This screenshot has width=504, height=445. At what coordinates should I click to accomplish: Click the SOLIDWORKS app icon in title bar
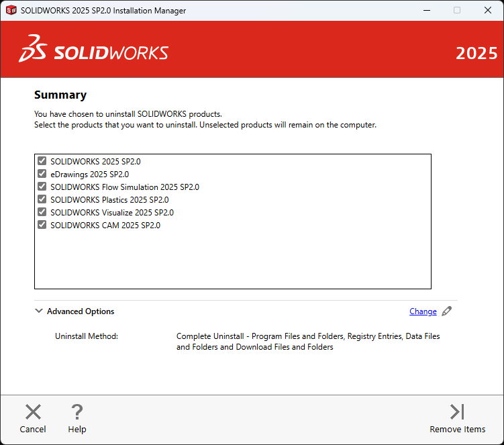pyautogui.click(x=11, y=11)
